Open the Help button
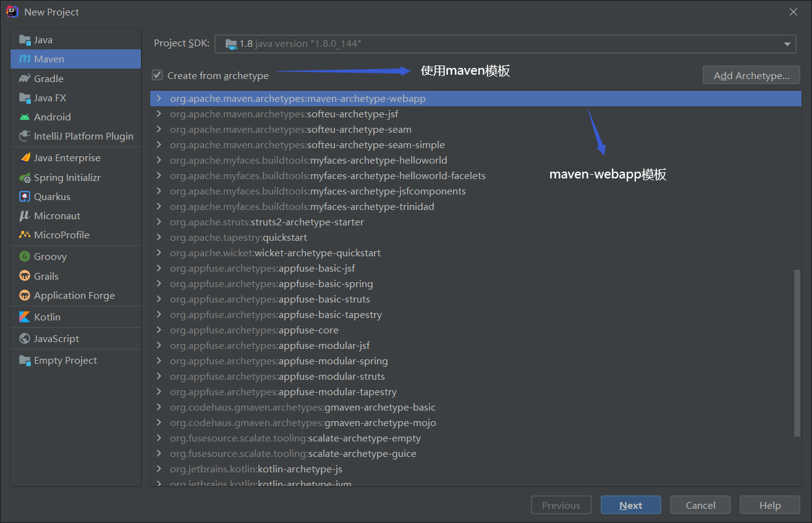Viewport: 812px width, 523px height. click(x=770, y=505)
